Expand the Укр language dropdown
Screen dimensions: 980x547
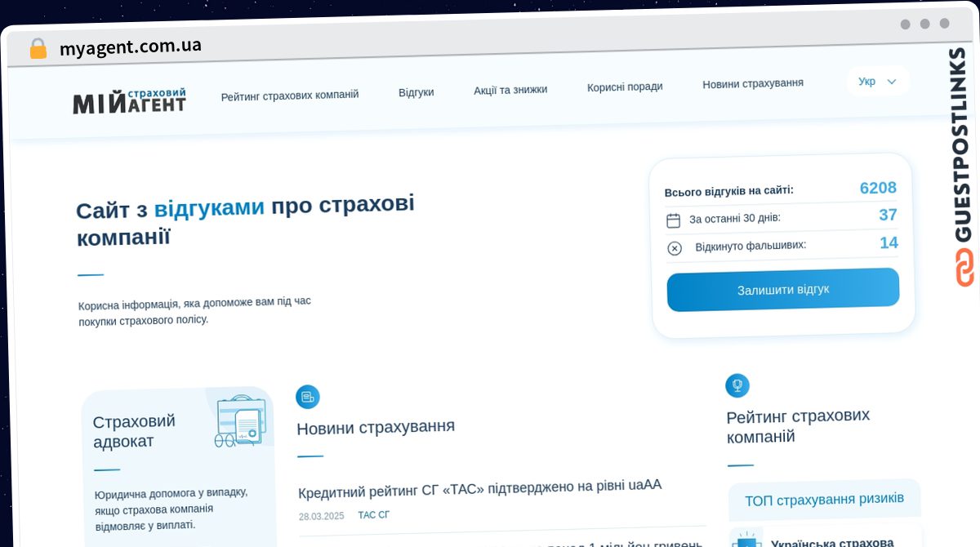[x=878, y=82]
